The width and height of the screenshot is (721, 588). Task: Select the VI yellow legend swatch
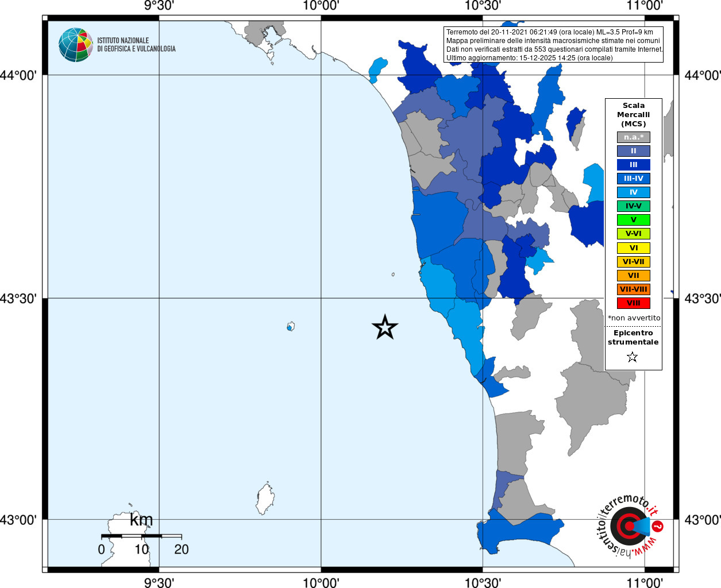(x=634, y=248)
